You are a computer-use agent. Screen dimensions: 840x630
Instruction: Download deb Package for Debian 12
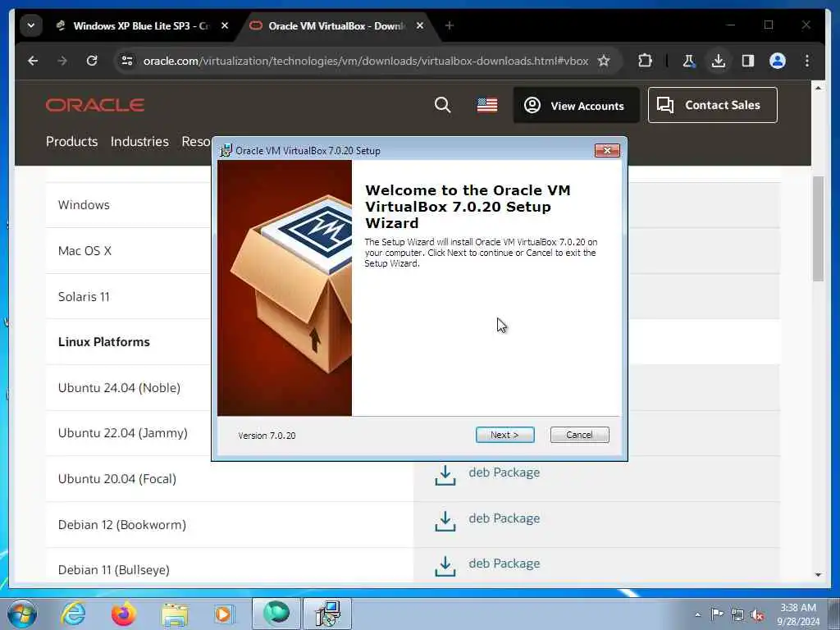click(504, 518)
